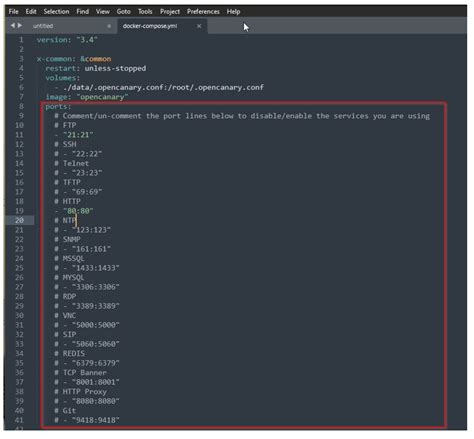Click the SSH "22:22" commented line
474x439 pixels.
pyautogui.click(x=78, y=154)
